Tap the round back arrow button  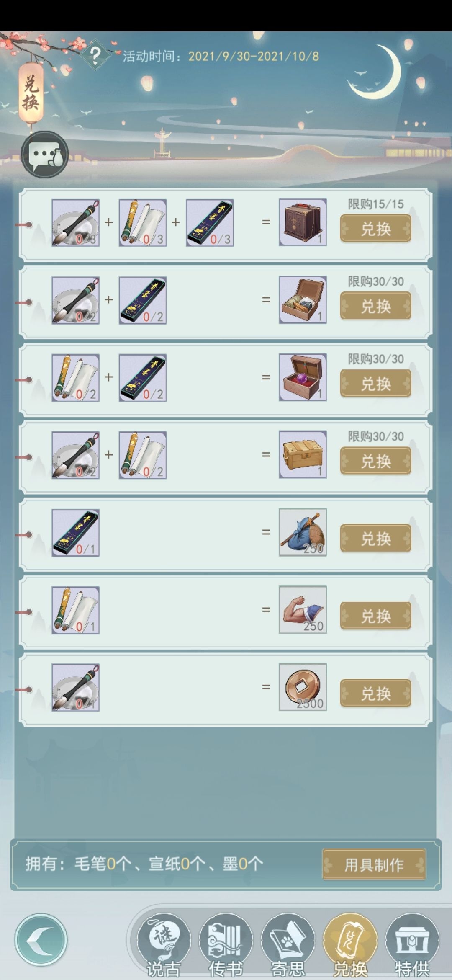coord(41,939)
